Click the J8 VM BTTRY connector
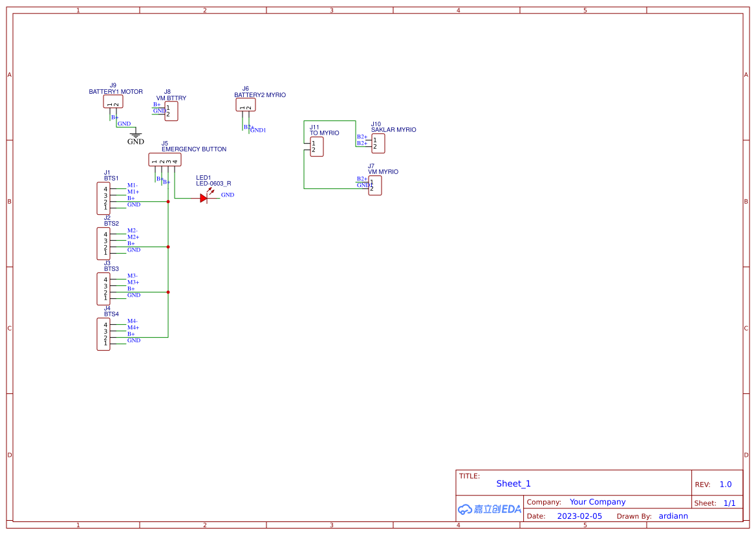 (171, 111)
